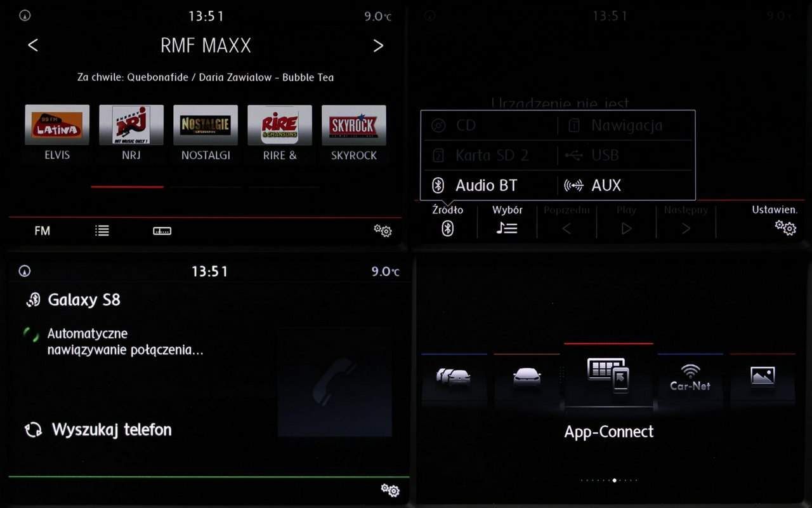812x508 pixels.
Task: Open manual frequency tuning scale icon
Action: coord(162,231)
